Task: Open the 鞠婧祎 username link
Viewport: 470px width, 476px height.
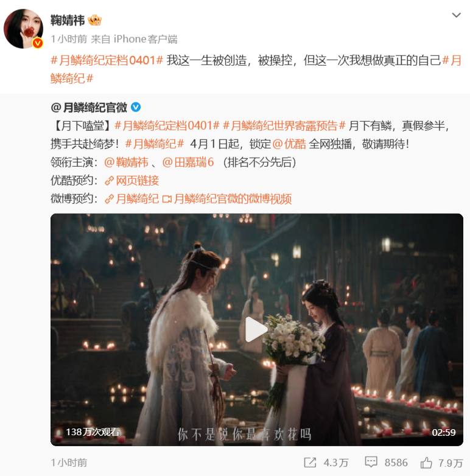Action: 68,20
